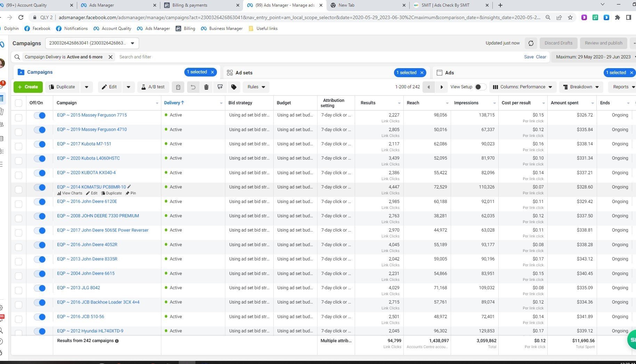The image size is (636, 364).
Task: Toggle off 2016 JCB 510-56 campaign
Action: (x=40, y=317)
